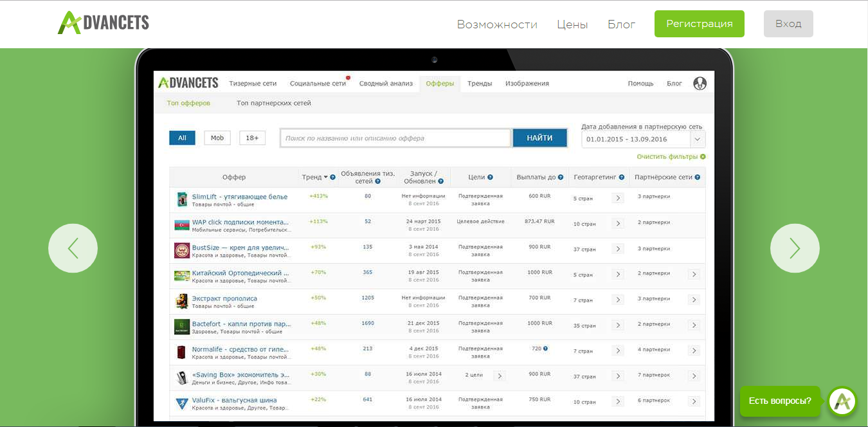Click the help icon beside Выплаты до
Viewport: 868px width, 427px height.
pyautogui.click(x=561, y=177)
